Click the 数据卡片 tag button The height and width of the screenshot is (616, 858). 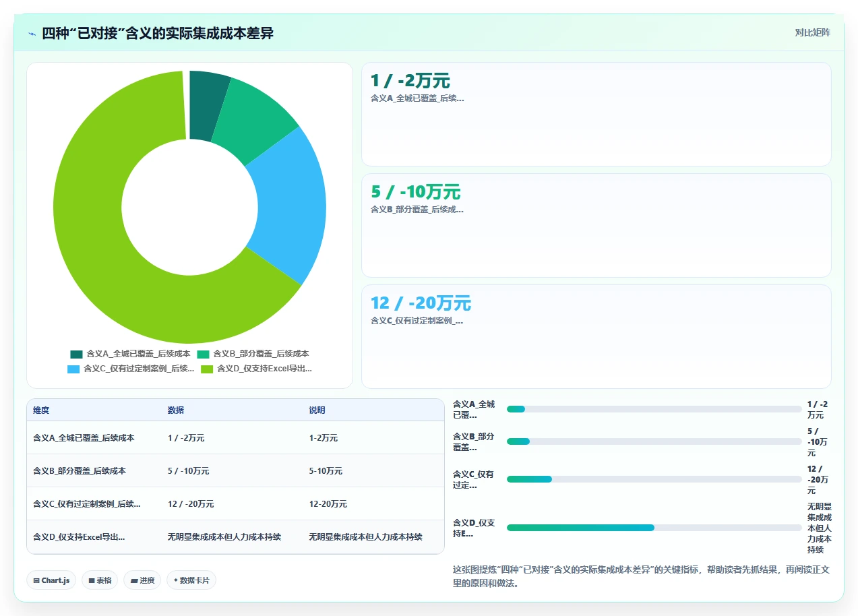pos(191,580)
